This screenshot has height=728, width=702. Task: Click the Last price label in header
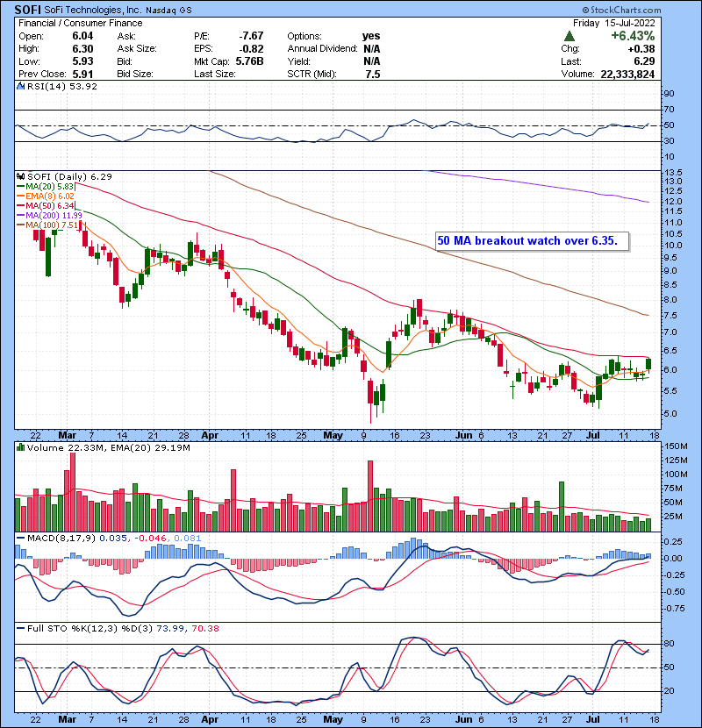click(571, 61)
